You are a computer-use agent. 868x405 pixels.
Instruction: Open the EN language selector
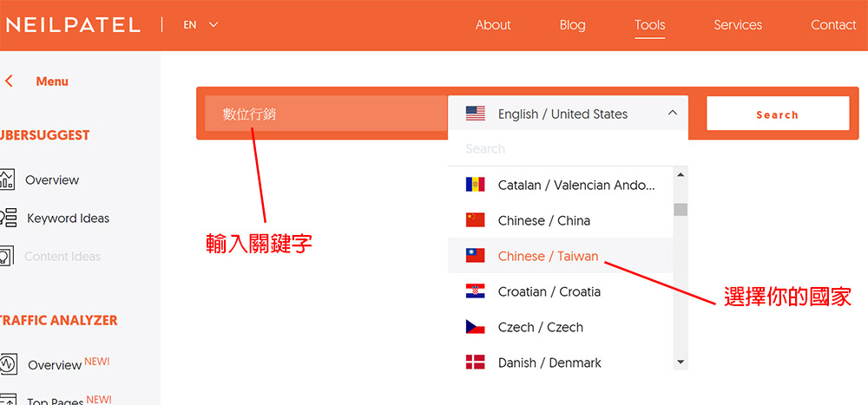click(201, 25)
